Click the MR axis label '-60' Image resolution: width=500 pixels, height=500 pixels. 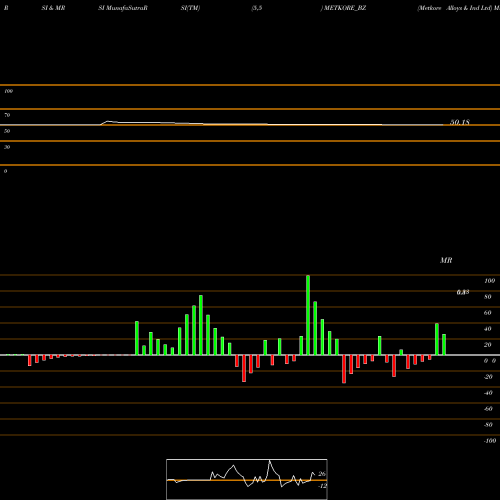(488, 409)
